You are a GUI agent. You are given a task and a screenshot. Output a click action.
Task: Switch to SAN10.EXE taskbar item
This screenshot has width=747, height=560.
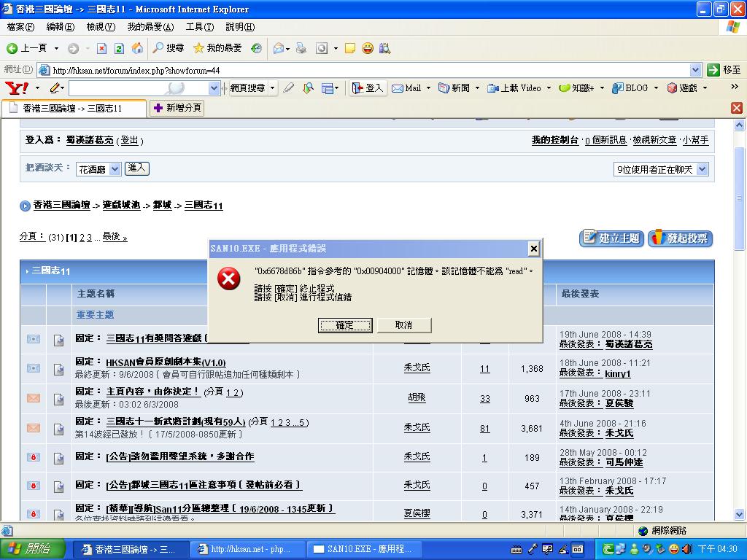pyautogui.click(x=364, y=549)
